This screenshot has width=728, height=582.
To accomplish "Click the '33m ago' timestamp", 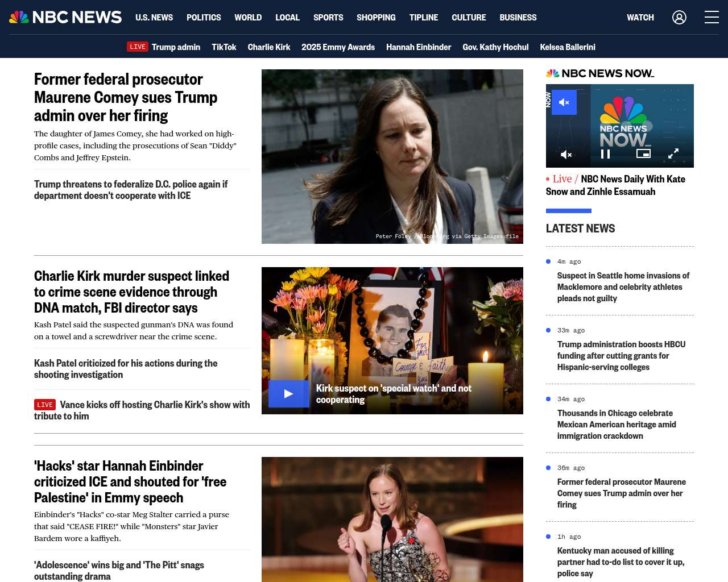I will pyautogui.click(x=571, y=330).
